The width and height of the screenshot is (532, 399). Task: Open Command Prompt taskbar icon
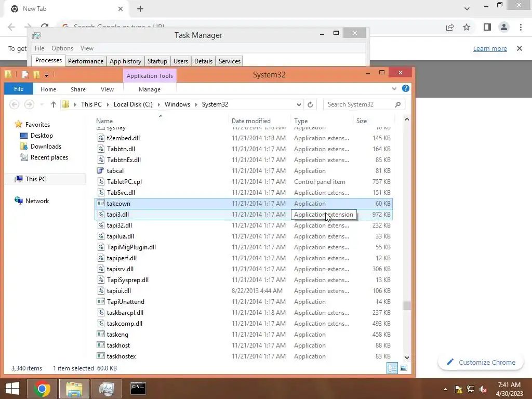[138, 389]
